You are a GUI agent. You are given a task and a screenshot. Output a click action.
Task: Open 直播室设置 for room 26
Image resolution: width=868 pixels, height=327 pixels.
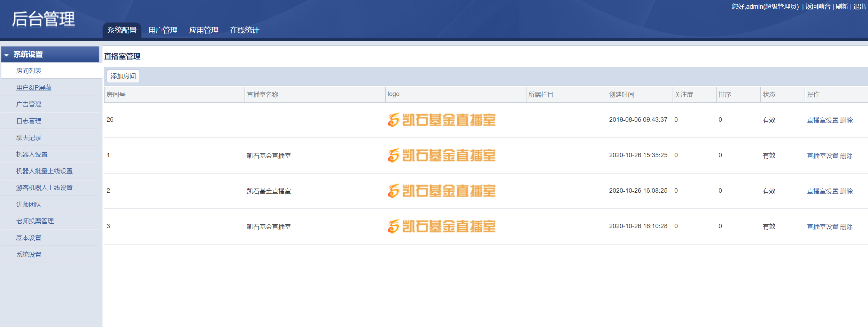coord(823,120)
